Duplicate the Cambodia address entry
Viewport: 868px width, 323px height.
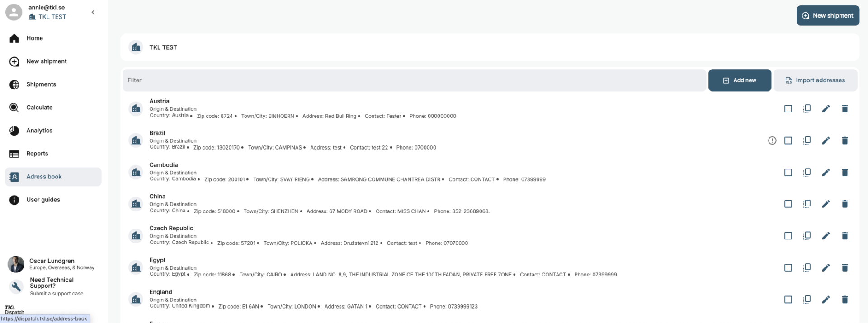pos(807,173)
